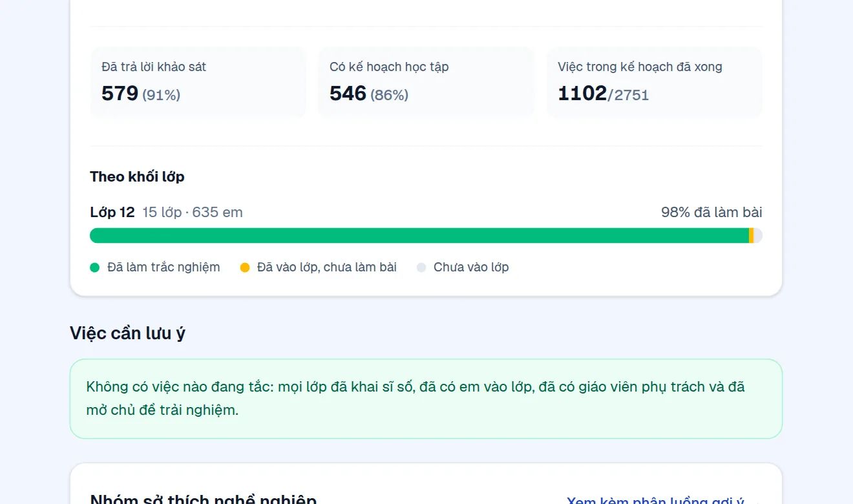
Task: Click the 'Lớp 12' row label
Action: click(112, 213)
